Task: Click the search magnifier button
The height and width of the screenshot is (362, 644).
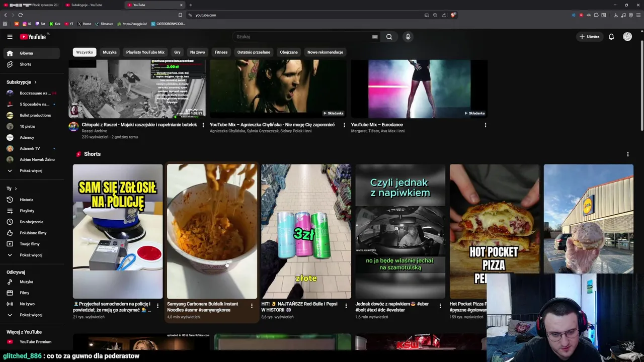Action: (x=389, y=37)
